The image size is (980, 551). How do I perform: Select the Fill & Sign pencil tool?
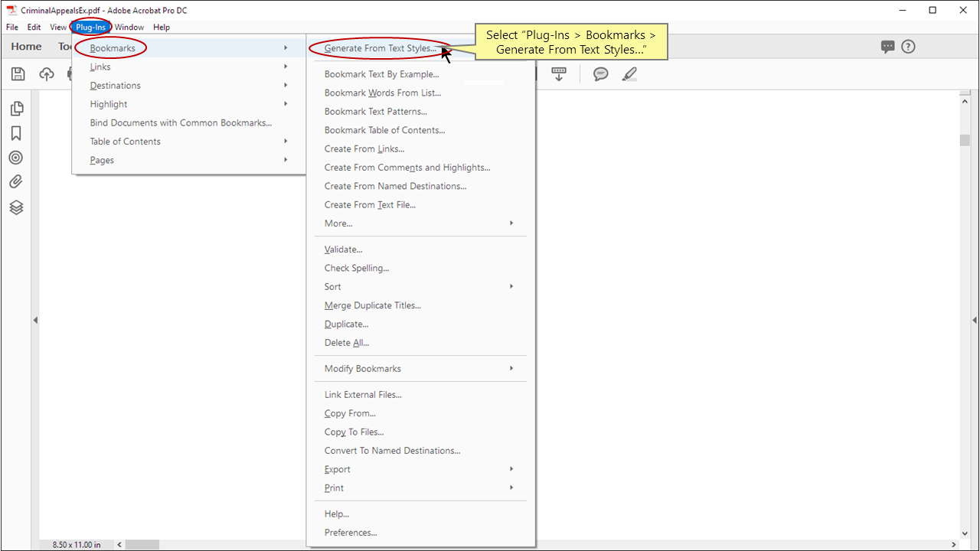pos(629,73)
